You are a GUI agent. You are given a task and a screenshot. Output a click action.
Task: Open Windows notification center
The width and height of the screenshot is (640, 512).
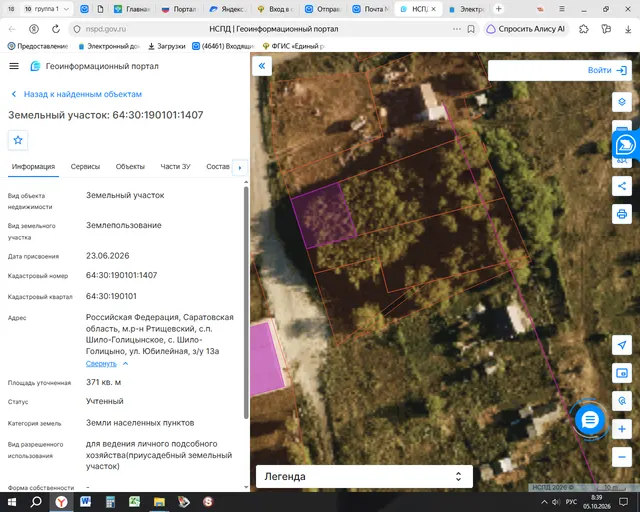tap(623, 502)
